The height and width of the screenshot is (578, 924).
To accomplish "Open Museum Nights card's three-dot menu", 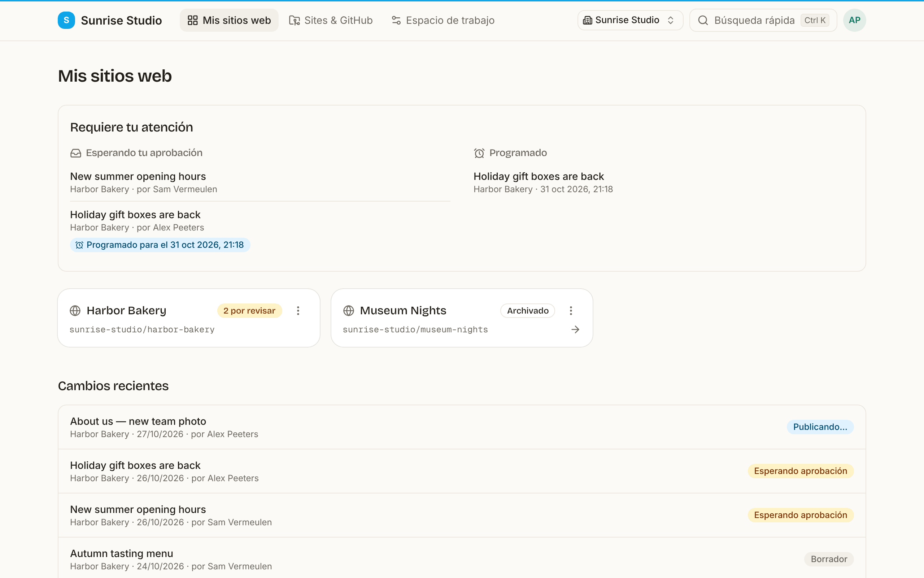I will [x=571, y=310].
